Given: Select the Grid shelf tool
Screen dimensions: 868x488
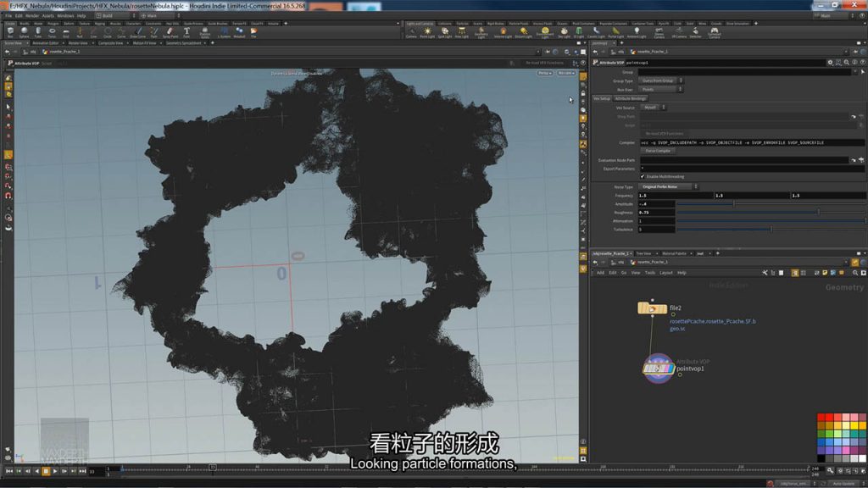Looking at the screenshot, I should pyautogui.click(x=66, y=33).
